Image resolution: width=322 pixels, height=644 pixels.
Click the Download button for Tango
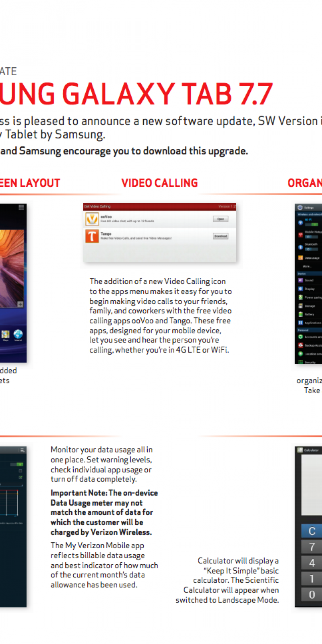point(221,236)
